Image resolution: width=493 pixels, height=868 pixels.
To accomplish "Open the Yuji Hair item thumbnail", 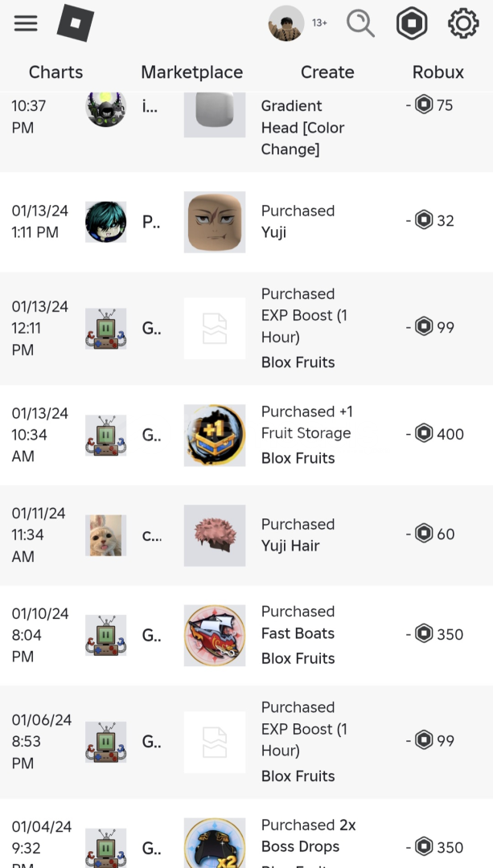I will click(215, 535).
